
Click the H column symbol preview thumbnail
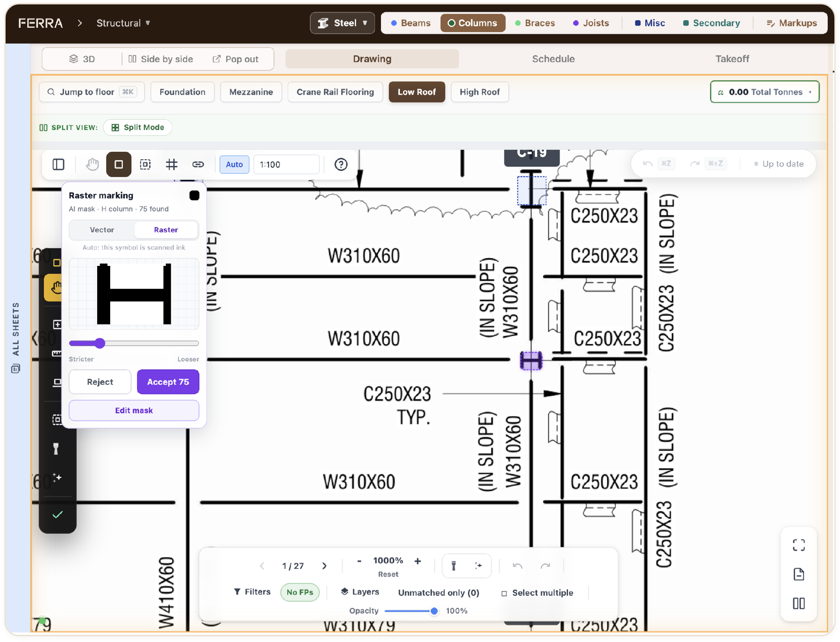point(134,294)
